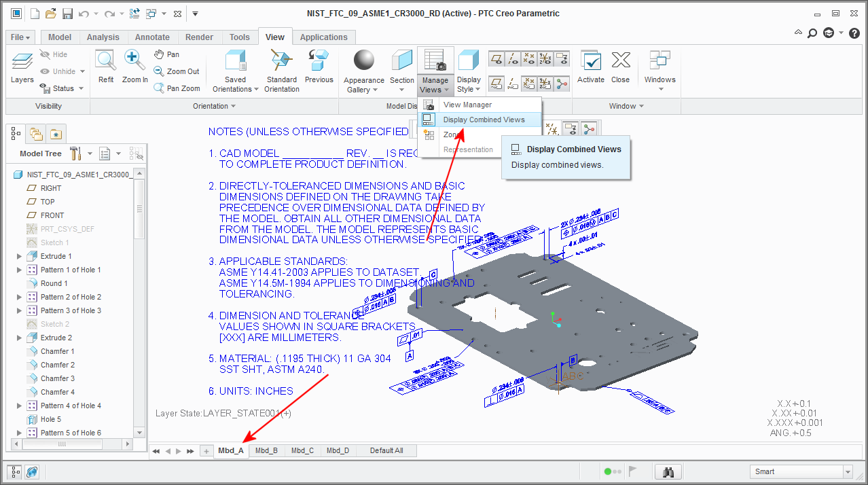Toggle navigator display icon in status bar
868x485 pixels.
[15, 471]
